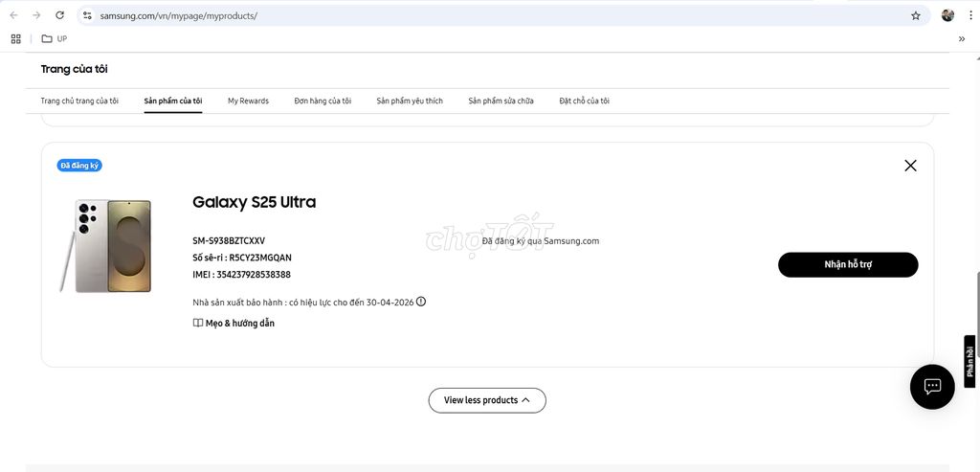Go back with browser back arrow
980x472 pixels.
point(13,15)
